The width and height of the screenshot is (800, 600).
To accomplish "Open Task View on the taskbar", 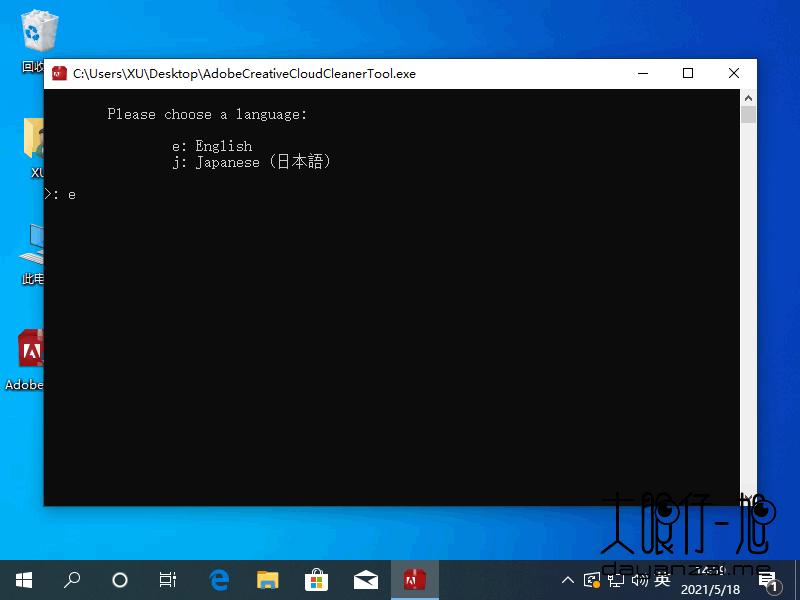I will (168, 579).
